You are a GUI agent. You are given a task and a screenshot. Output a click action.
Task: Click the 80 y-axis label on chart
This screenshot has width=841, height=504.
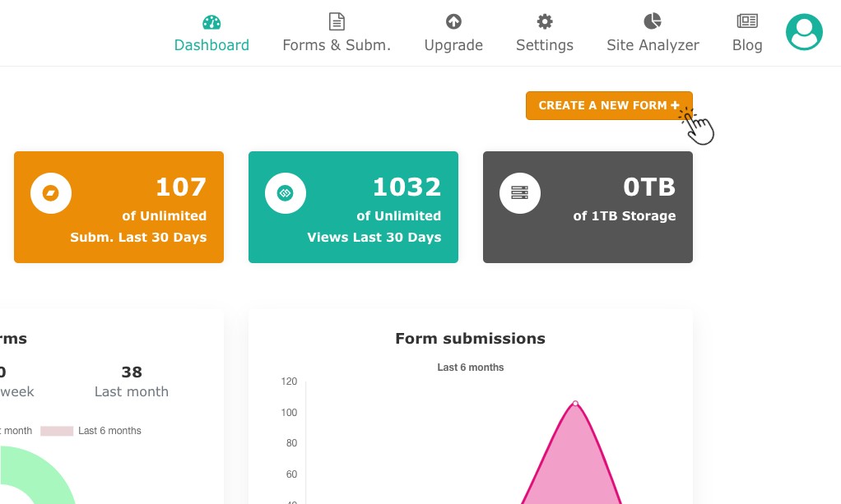291,443
